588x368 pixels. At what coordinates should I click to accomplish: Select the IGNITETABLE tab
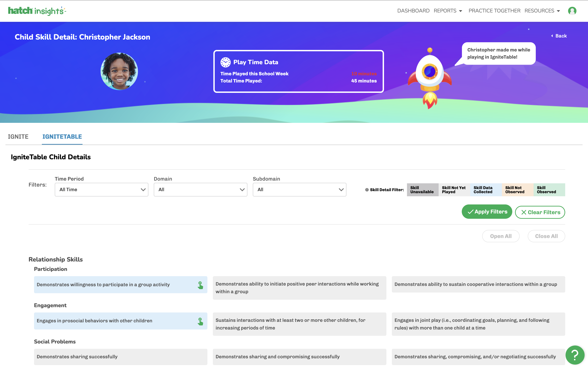[62, 136]
